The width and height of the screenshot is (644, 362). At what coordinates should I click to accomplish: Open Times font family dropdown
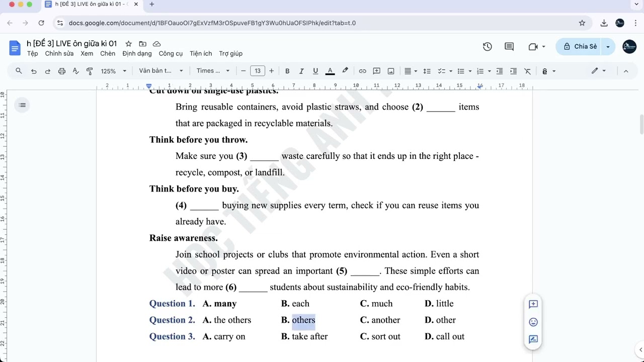point(213,71)
